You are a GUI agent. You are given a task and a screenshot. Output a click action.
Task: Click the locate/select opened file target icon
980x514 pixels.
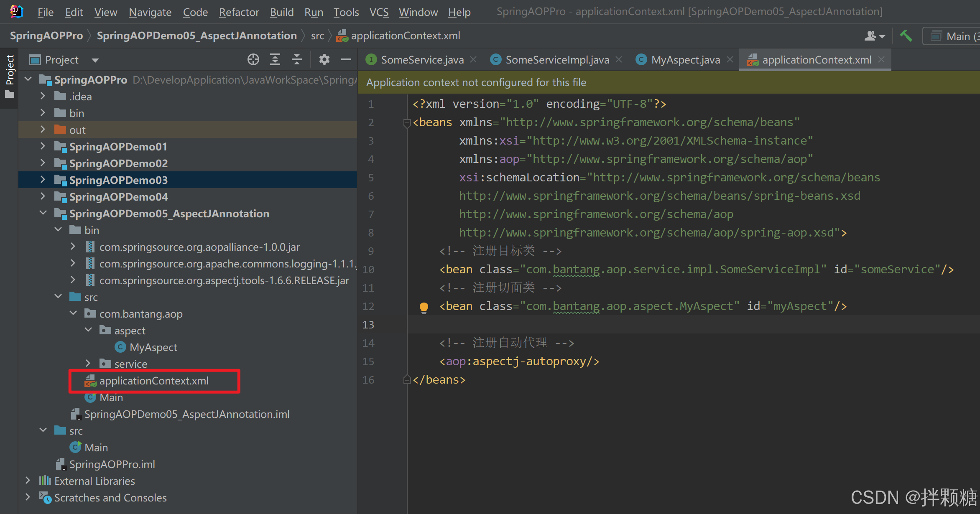(253, 60)
